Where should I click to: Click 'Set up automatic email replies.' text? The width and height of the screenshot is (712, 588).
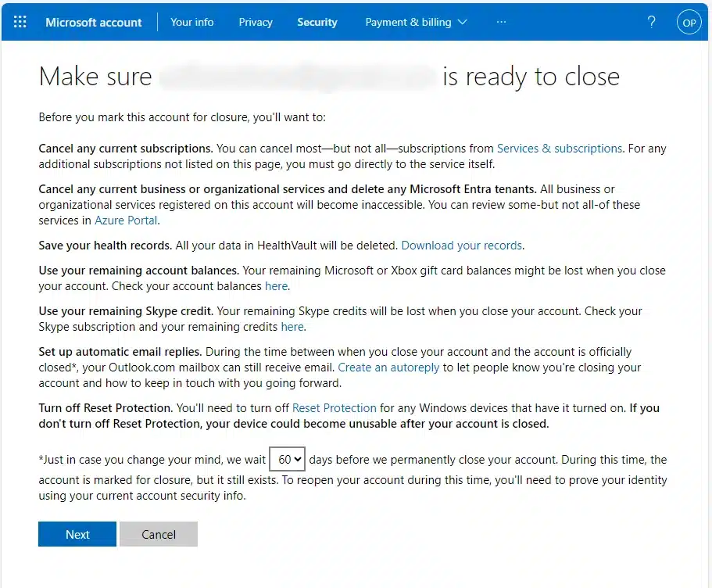pos(120,352)
